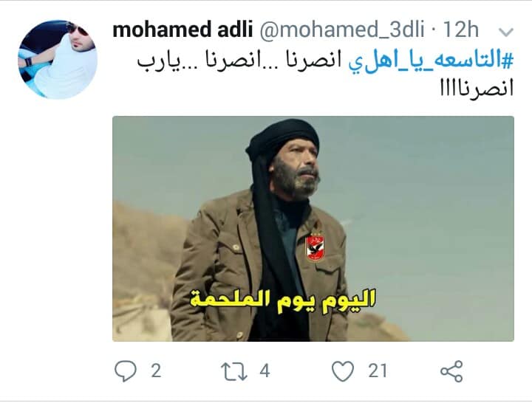Click the mohamed adli display name
Viewport: 532px width, 403px height.
[x=183, y=30]
